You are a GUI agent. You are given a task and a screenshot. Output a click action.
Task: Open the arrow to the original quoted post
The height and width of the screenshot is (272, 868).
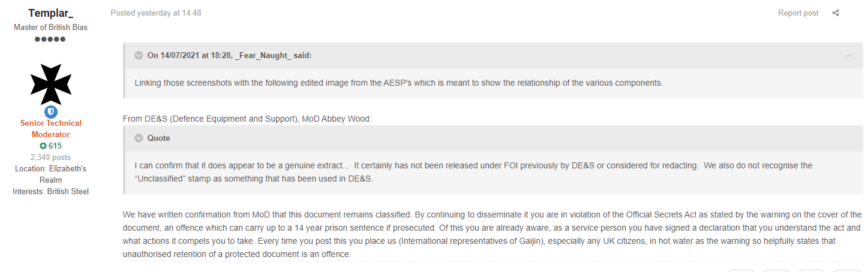849,56
